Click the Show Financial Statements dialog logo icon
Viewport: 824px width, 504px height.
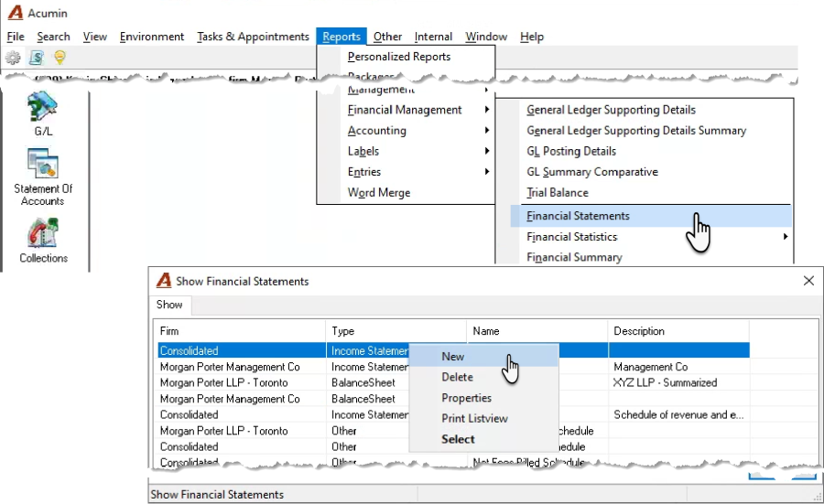(x=164, y=281)
